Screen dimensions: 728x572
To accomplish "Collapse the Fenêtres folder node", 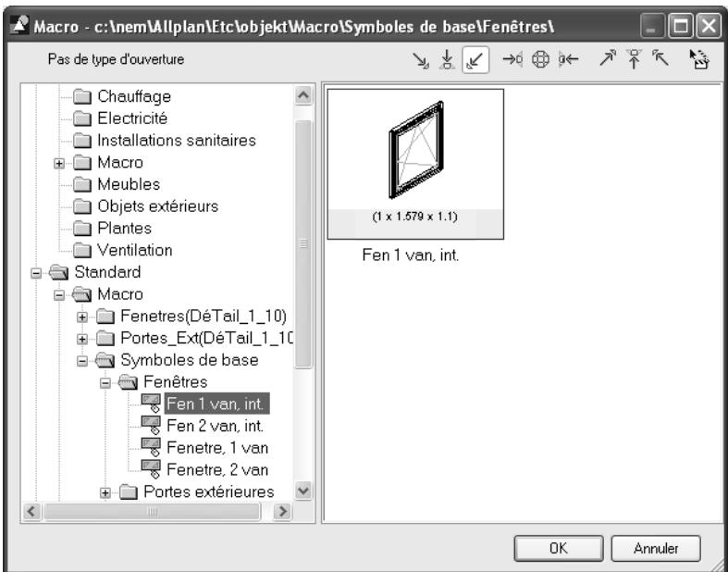I will coord(105,383).
